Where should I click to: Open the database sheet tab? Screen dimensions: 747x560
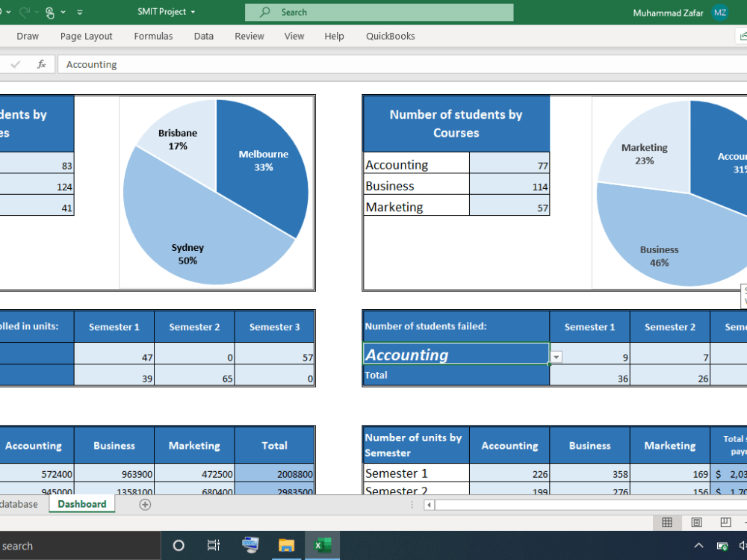coord(19,504)
